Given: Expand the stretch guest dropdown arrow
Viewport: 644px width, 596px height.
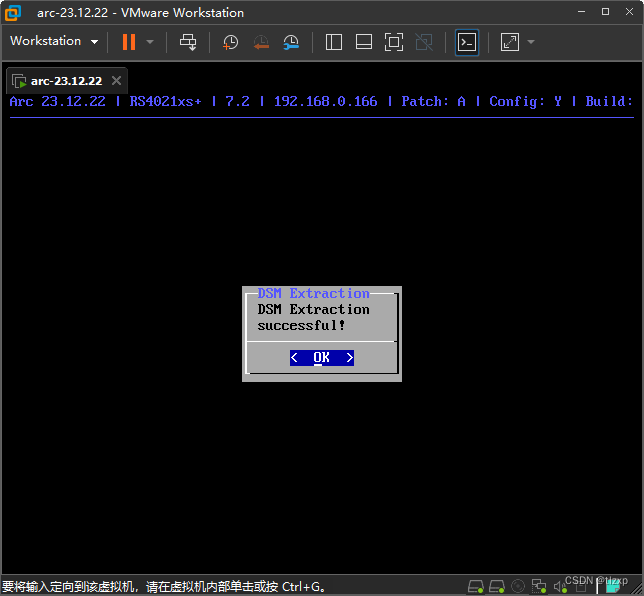Looking at the screenshot, I should pyautogui.click(x=531, y=42).
